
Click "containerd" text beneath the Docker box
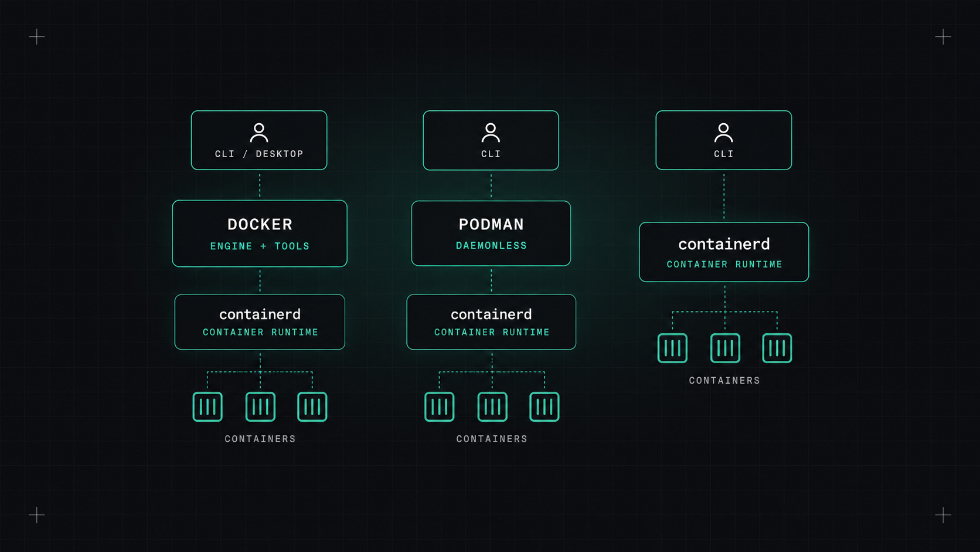tap(260, 314)
